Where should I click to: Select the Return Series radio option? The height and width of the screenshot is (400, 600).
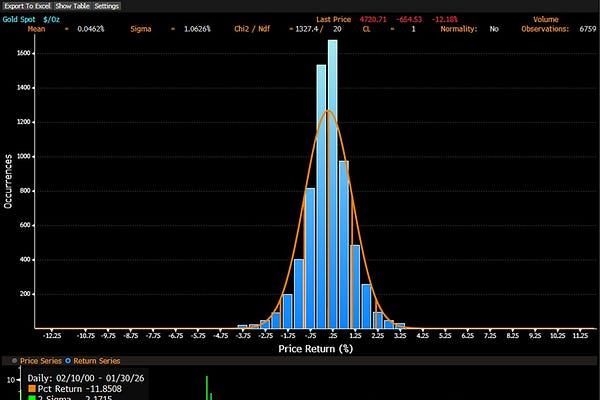pos(68,361)
